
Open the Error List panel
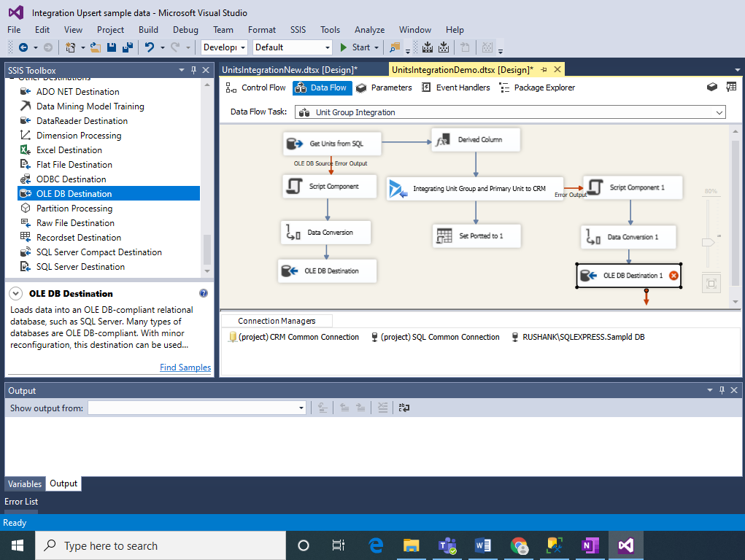tap(21, 501)
